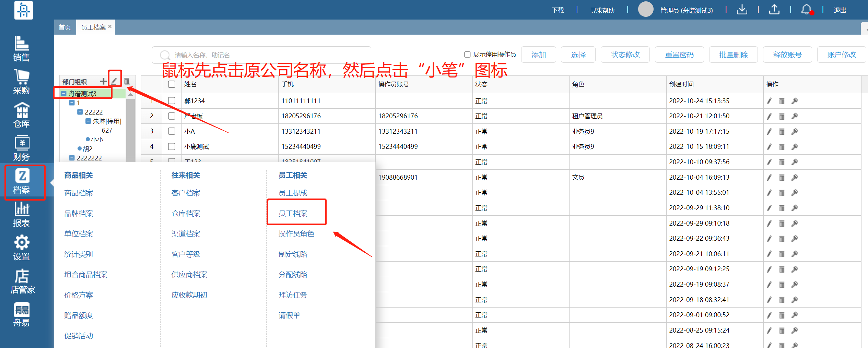This screenshot has width=868, height=348.
Task: Open the 设置 settings sidebar module
Action: coord(22,248)
